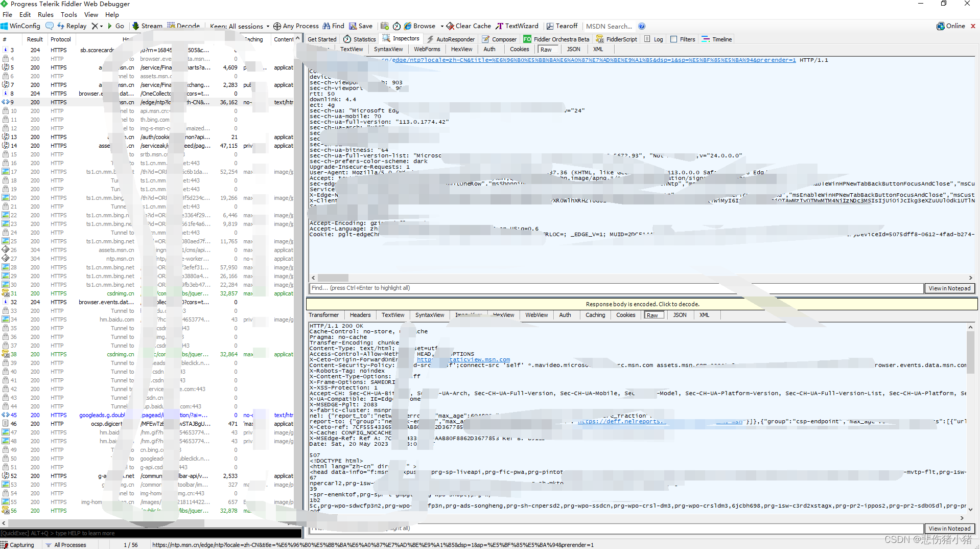The width and height of the screenshot is (980, 549).
Task: Click the request Find text field
Action: point(616,288)
